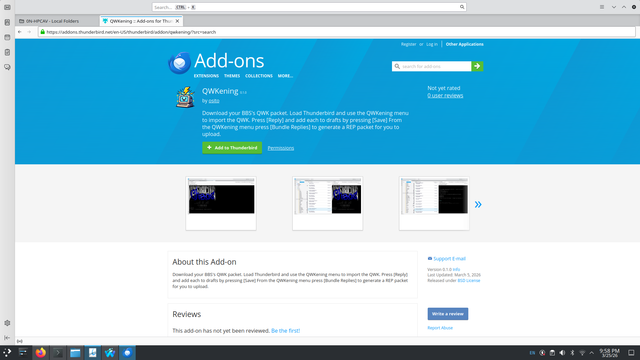Click Add to Thunderbird button
640x360 pixels.
tap(232, 148)
